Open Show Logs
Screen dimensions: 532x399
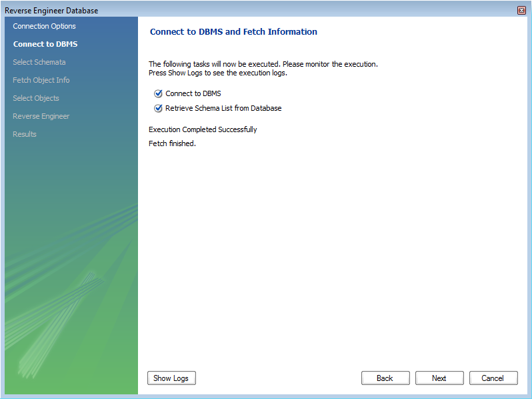click(x=171, y=378)
